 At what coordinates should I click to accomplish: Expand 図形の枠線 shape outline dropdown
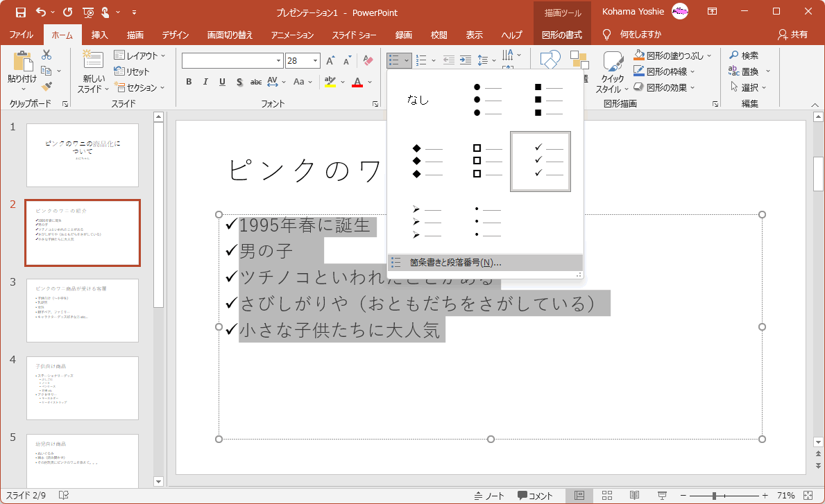pyautogui.click(x=692, y=71)
